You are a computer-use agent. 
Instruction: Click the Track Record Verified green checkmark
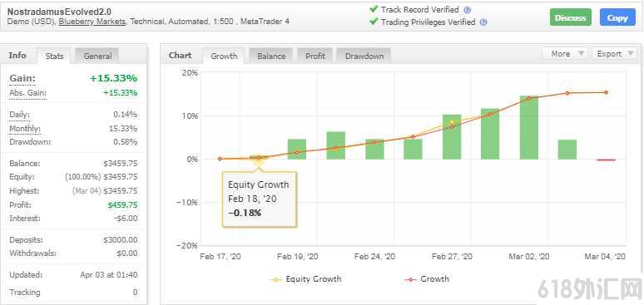374,9
